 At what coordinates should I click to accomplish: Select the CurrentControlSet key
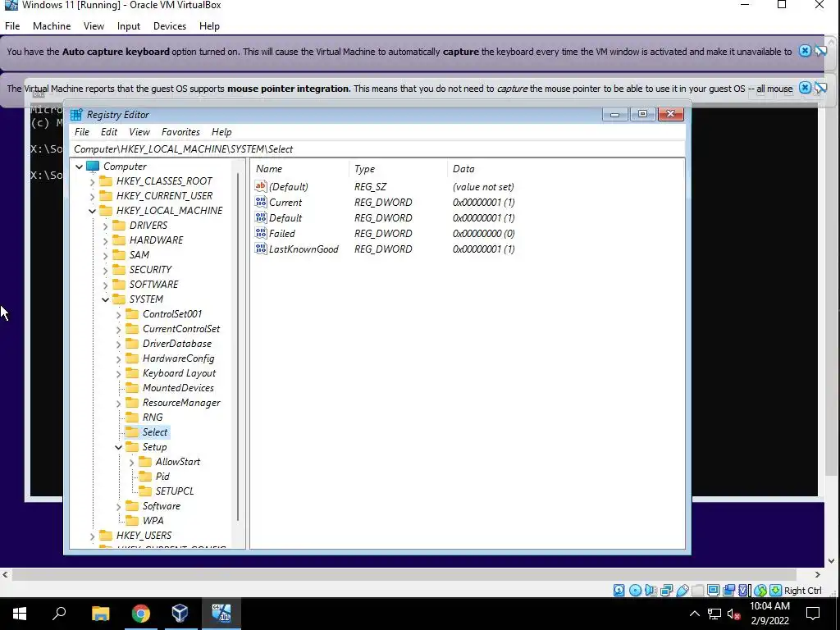[x=181, y=328]
